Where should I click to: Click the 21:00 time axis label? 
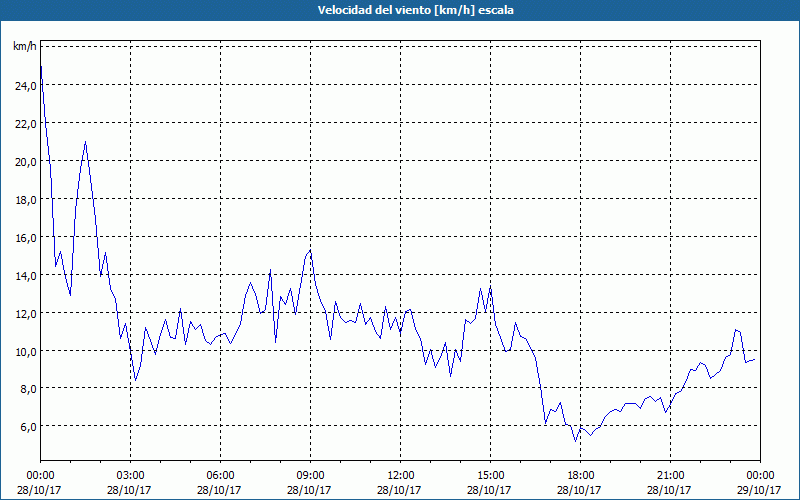(x=670, y=476)
